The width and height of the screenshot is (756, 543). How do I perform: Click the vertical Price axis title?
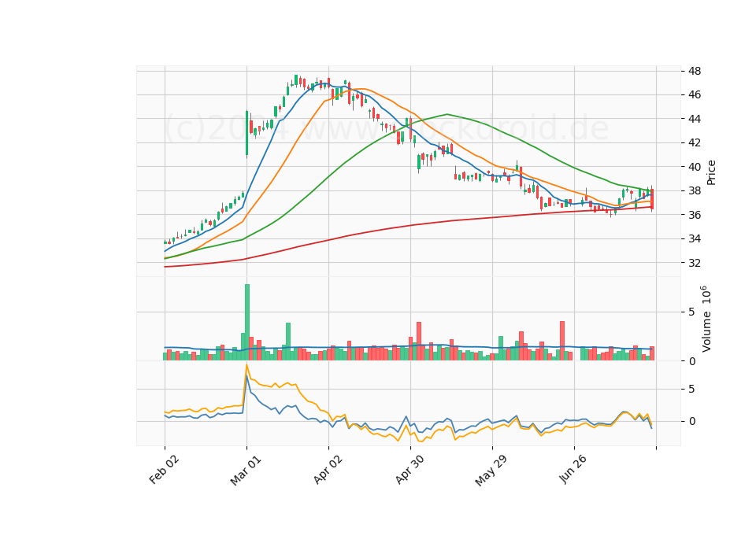click(x=710, y=172)
